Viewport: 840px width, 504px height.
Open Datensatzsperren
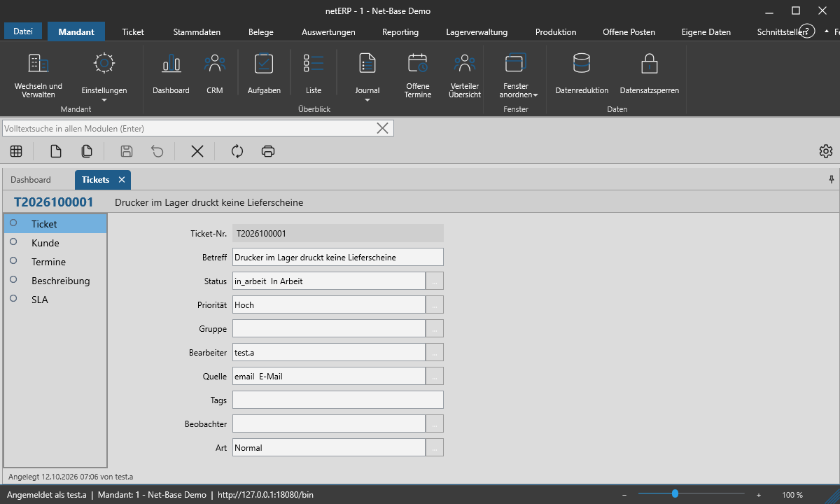(x=650, y=74)
